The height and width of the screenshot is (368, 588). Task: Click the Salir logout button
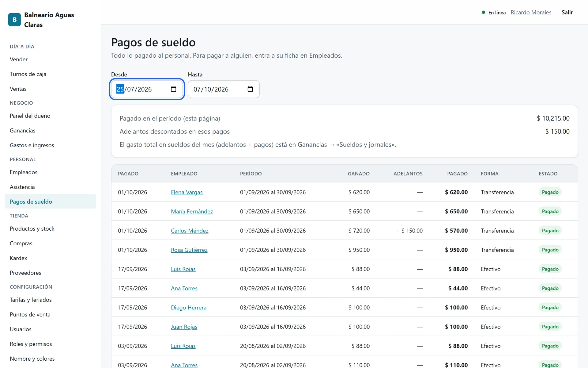pyautogui.click(x=567, y=12)
